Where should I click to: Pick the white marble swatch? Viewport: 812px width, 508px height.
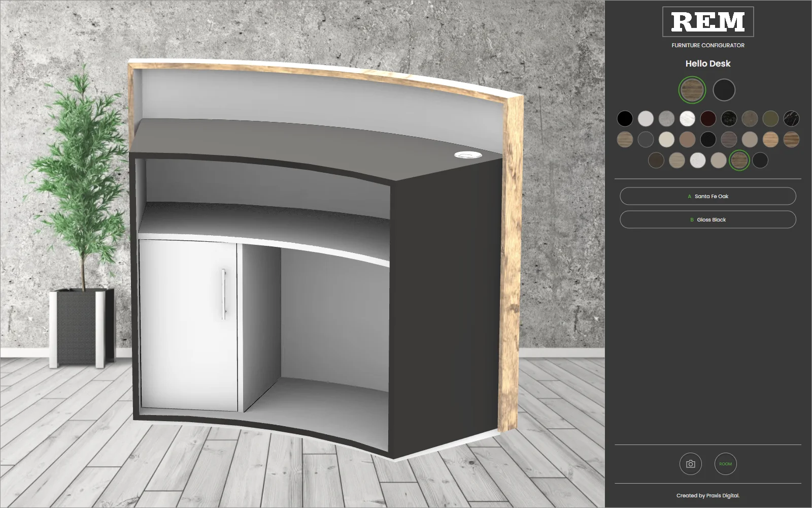[687, 118]
